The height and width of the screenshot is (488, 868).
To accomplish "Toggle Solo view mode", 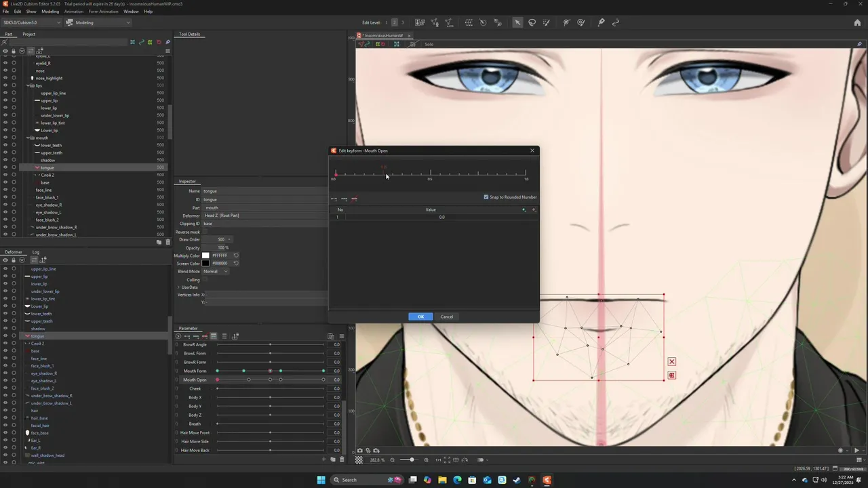I will [429, 44].
